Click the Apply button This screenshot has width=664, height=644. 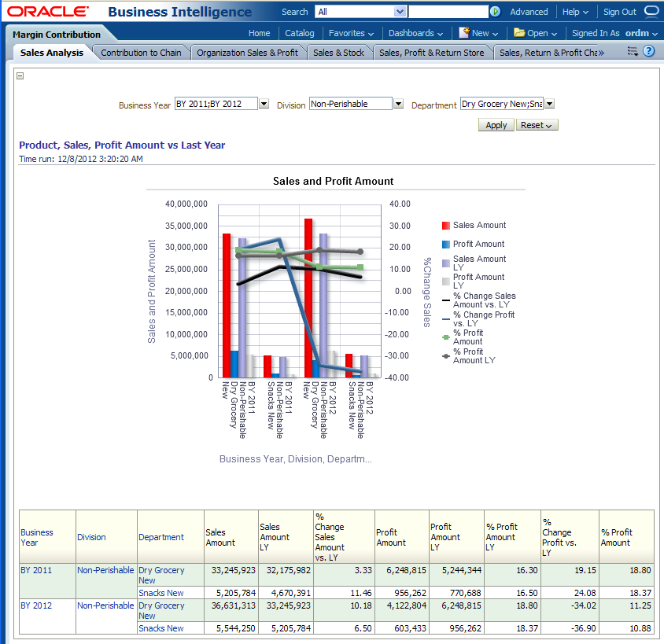click(496, 125)
